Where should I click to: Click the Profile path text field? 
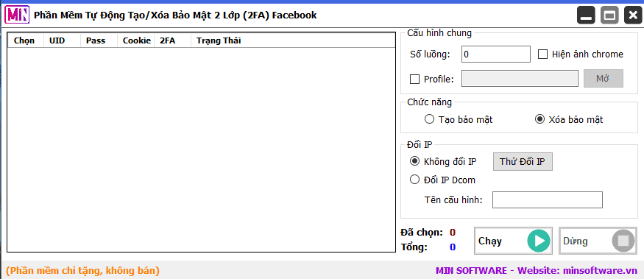520,79
